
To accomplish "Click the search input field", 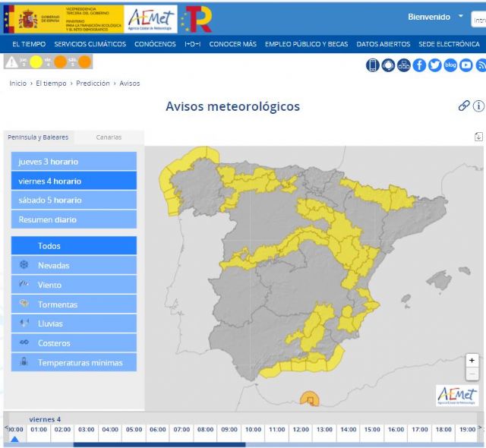I will point(478,20).
